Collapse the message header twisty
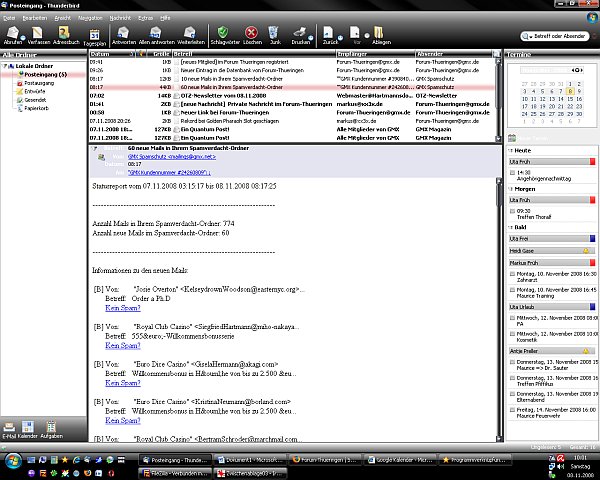Image resolution: width=600 pixels, height=480 pixels. (x=95, y=148)
